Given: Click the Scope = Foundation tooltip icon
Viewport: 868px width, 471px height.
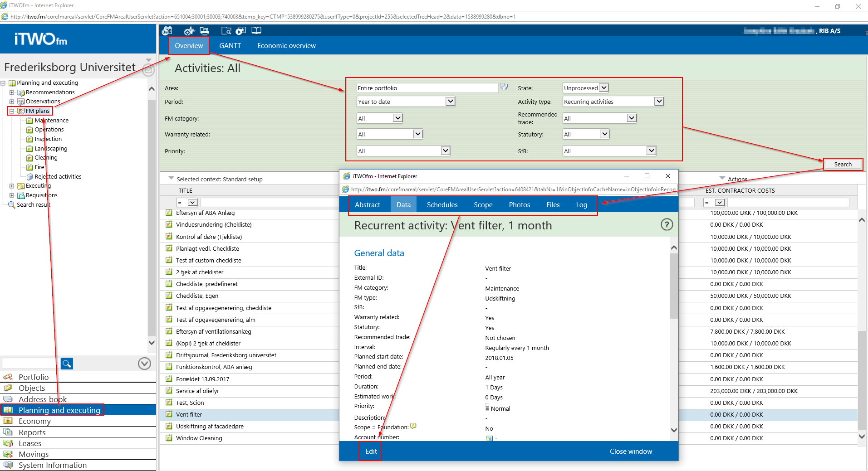Looking at the screenshot, I should tap(413, 426).
